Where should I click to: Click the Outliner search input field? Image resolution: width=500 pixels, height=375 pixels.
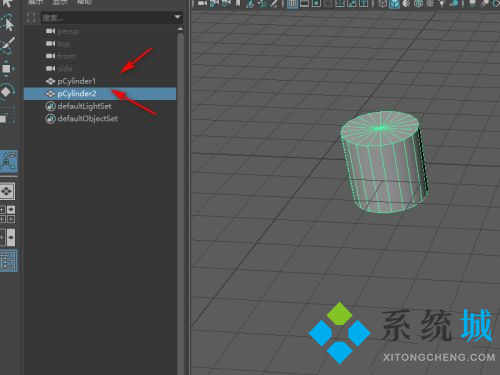tap(107, 18)
